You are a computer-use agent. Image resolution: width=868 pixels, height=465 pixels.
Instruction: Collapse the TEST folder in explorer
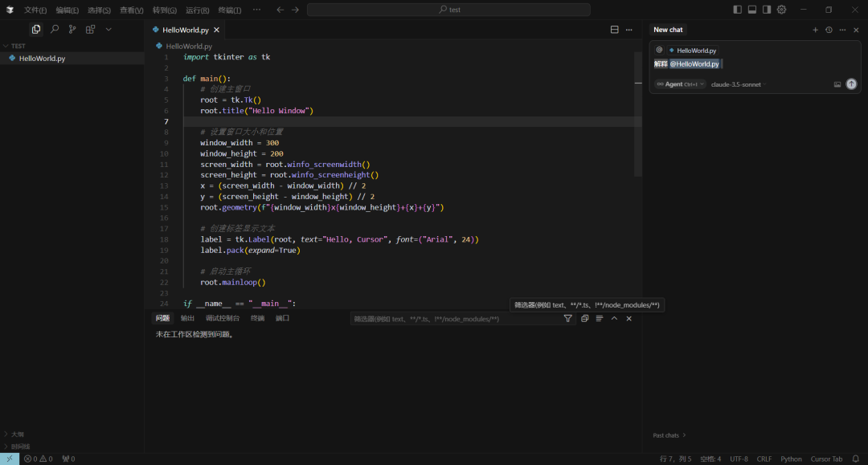pos(18,46)
